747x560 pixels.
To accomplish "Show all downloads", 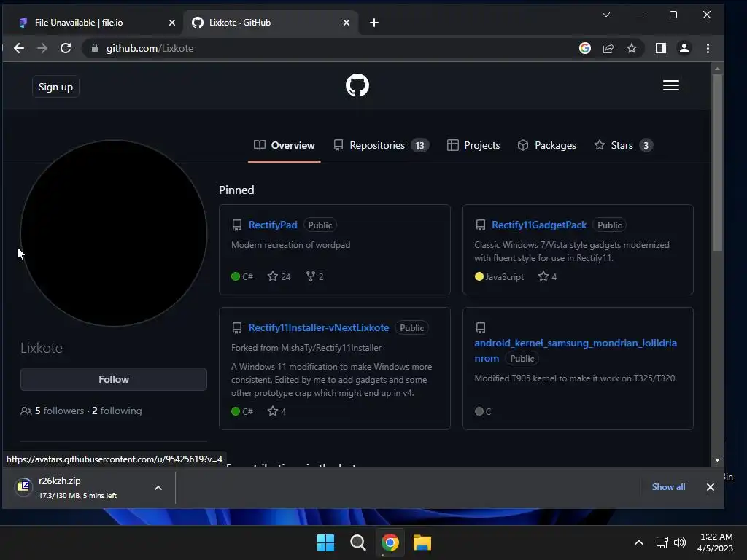I will click(x=668, y=486).
